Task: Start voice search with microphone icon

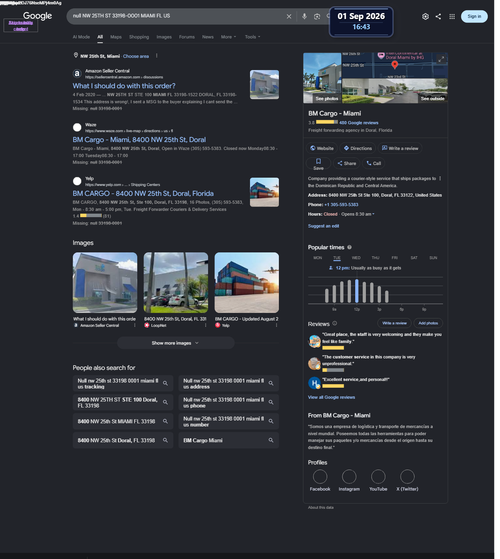Action: (x=304, y=16)
